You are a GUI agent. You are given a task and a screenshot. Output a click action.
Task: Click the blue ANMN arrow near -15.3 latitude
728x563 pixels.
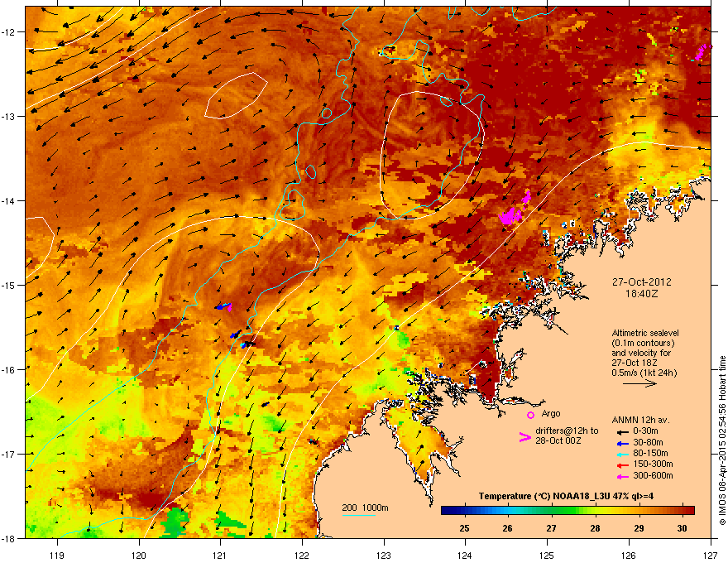[x=223, y=306]
